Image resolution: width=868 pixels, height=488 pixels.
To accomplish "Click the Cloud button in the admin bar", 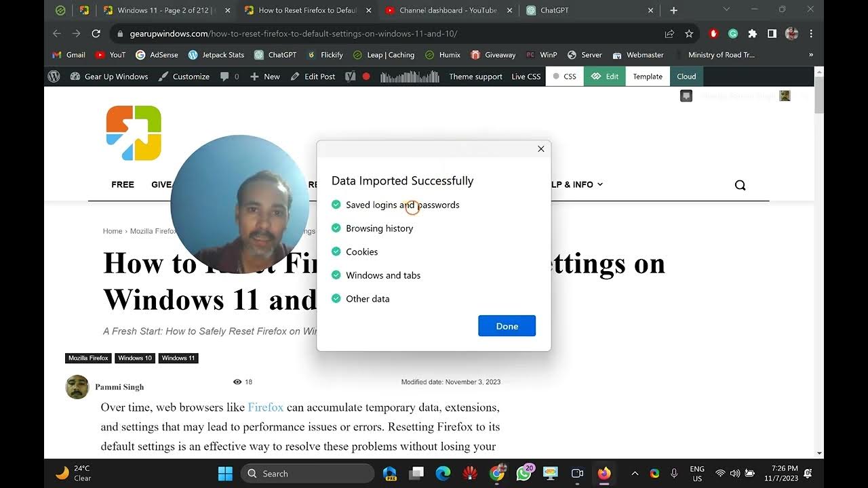I will 686,77.
